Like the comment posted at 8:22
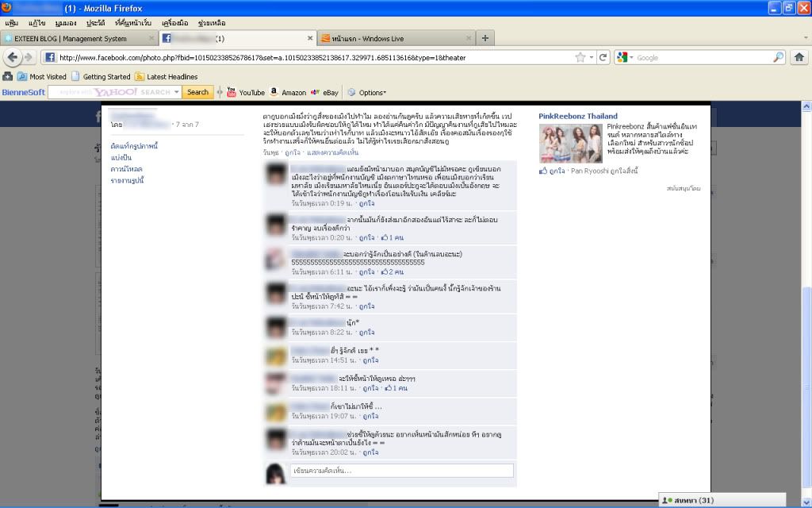Viewport: 812px width, 508px height. point(366,332)
